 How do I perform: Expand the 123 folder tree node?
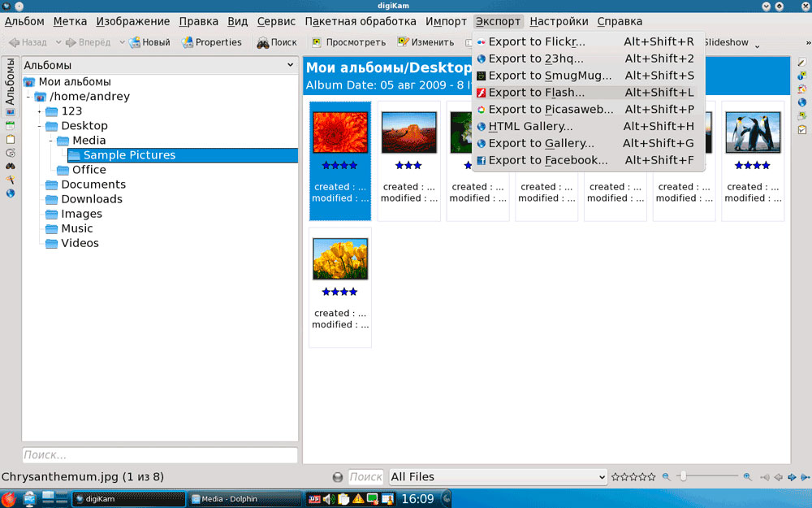(x=39, y=111)
